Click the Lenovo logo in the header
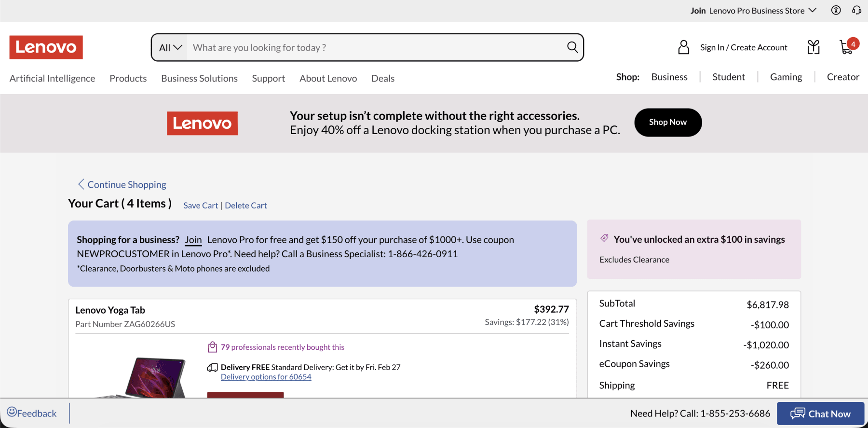The width and height of the screenshot is (868, 428). [46, 47]
